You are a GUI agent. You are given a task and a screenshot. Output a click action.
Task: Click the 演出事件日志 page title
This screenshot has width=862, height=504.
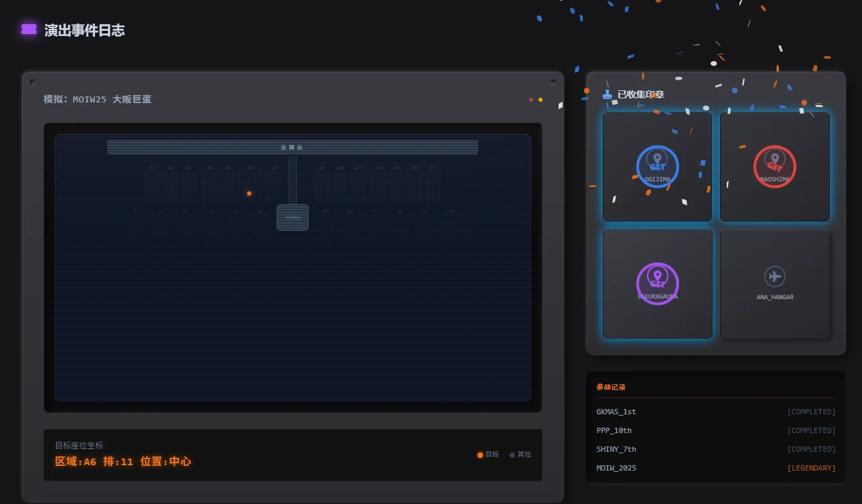point(84,30)
